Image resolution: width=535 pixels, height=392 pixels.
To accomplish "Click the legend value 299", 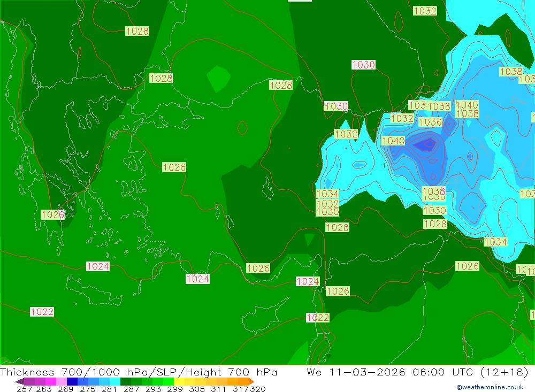I will [175, 389].
